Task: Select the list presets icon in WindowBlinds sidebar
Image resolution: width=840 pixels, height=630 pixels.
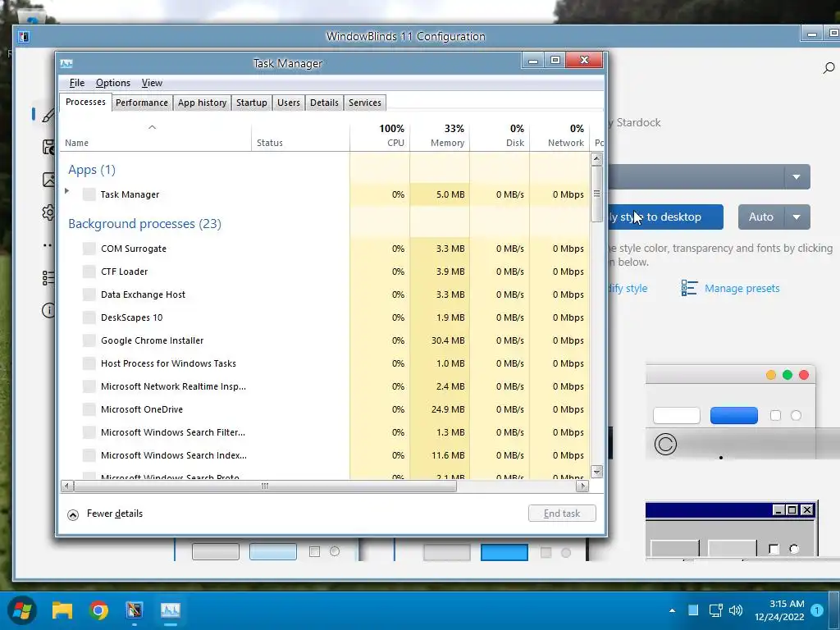Action: coord(48,277)
